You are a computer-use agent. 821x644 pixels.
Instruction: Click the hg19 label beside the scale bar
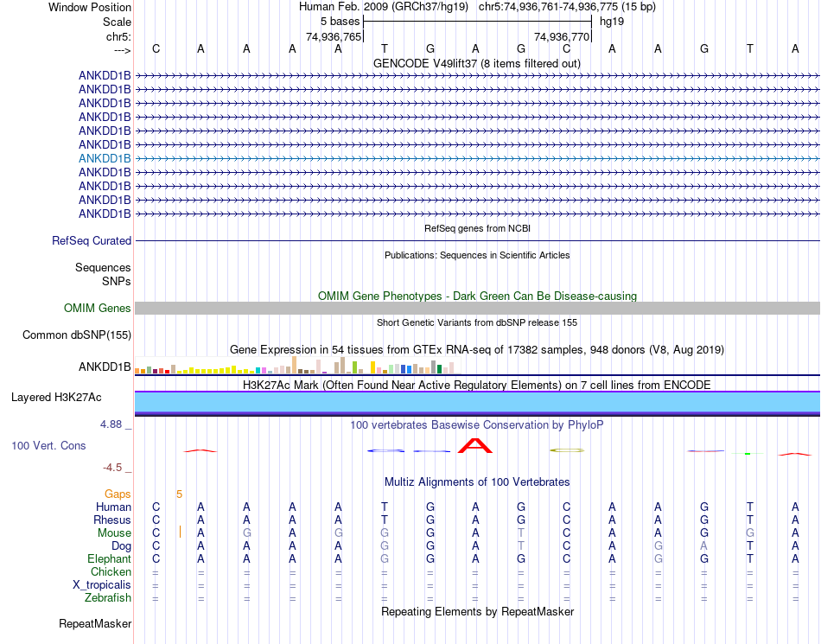[x=612, y=22]
